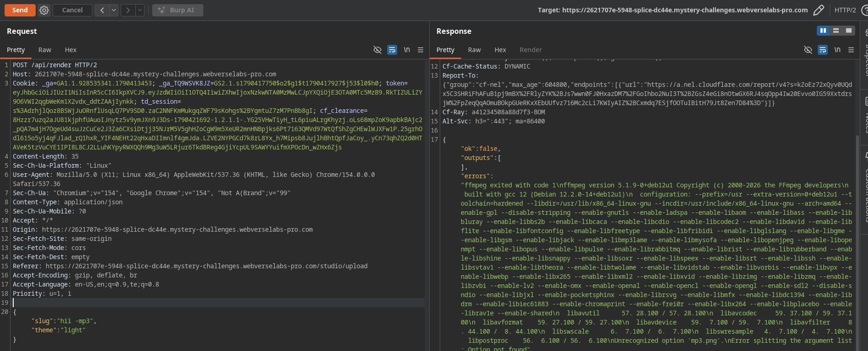
Task: Click the Cookie header name
Action: (24, 83)
